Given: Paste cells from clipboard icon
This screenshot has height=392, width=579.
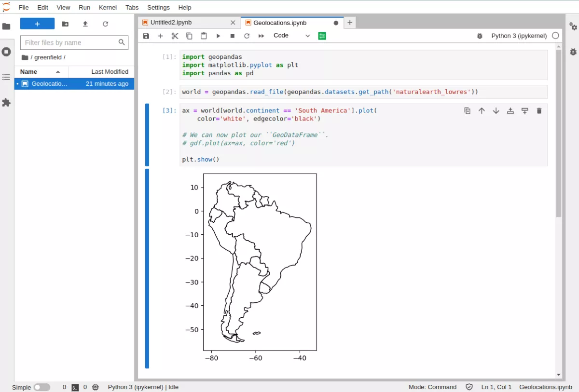Looking at the screenshot, I should pos(203,36).
